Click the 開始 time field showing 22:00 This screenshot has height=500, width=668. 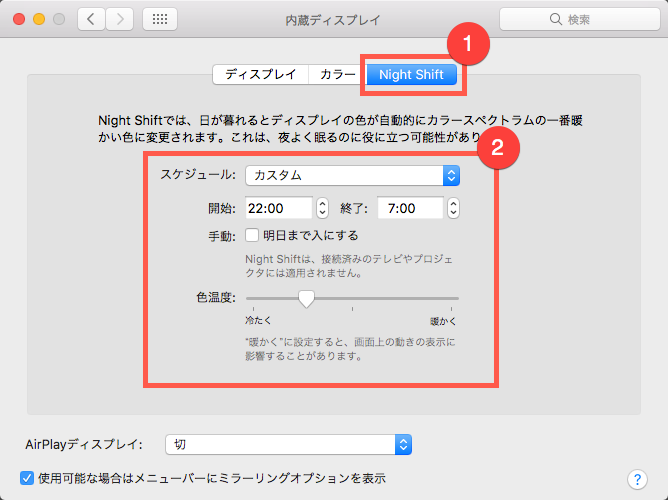pyautogui.click(x=279, y=208)
